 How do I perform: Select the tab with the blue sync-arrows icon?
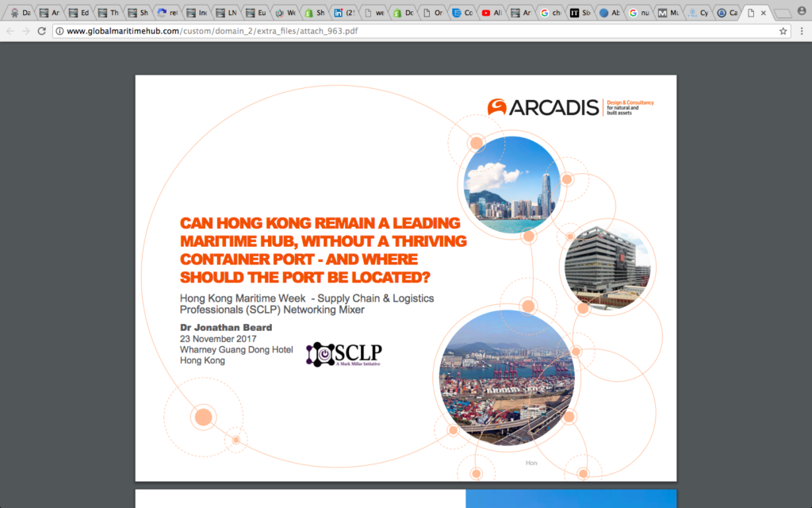pos(161,12)
